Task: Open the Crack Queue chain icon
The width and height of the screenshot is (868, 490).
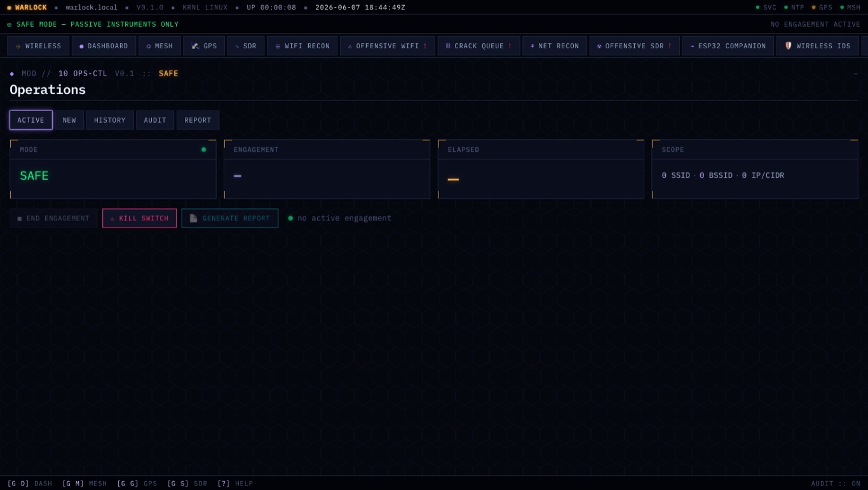Action: click(448, 46)
